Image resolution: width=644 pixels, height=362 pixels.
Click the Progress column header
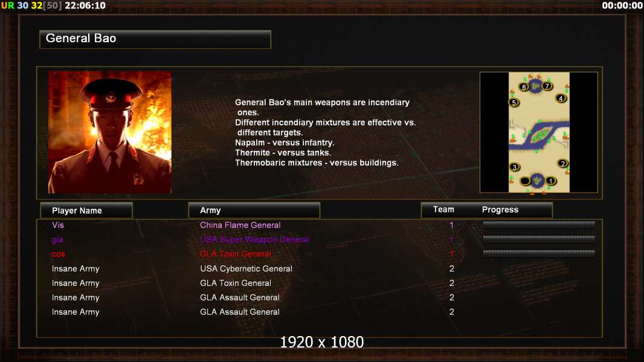(x=500, y=209)
